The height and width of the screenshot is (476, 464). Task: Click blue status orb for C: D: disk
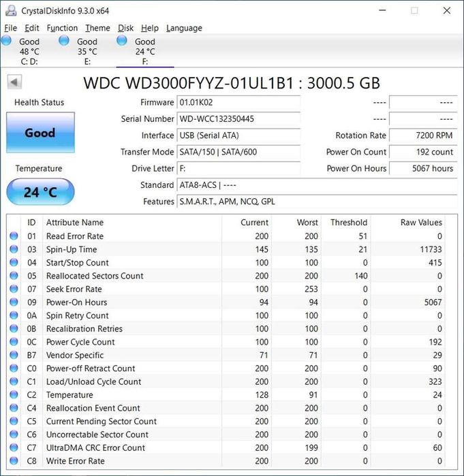tap(6, 40)
